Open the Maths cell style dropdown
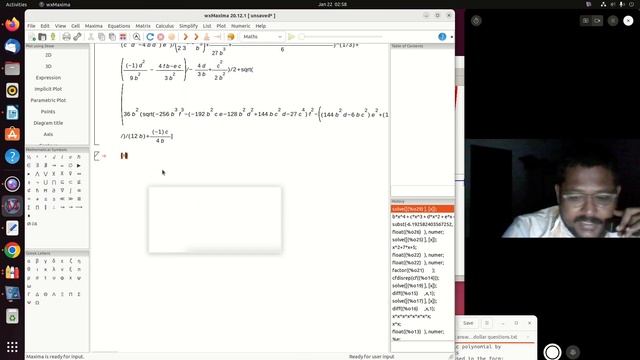The width and height of the screenshot is (640, 360). (262, 37)
